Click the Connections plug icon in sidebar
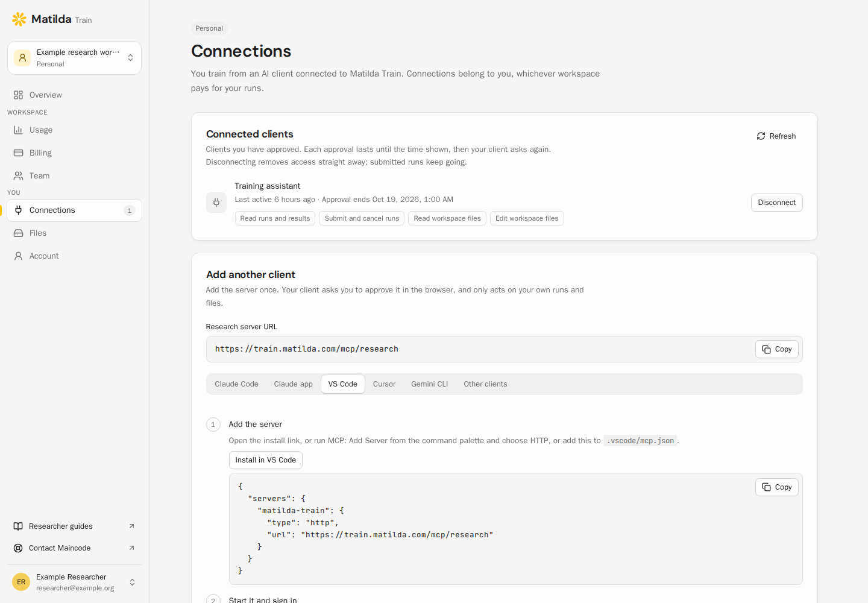This screenshot has width=868, height=603. point(18,210)
